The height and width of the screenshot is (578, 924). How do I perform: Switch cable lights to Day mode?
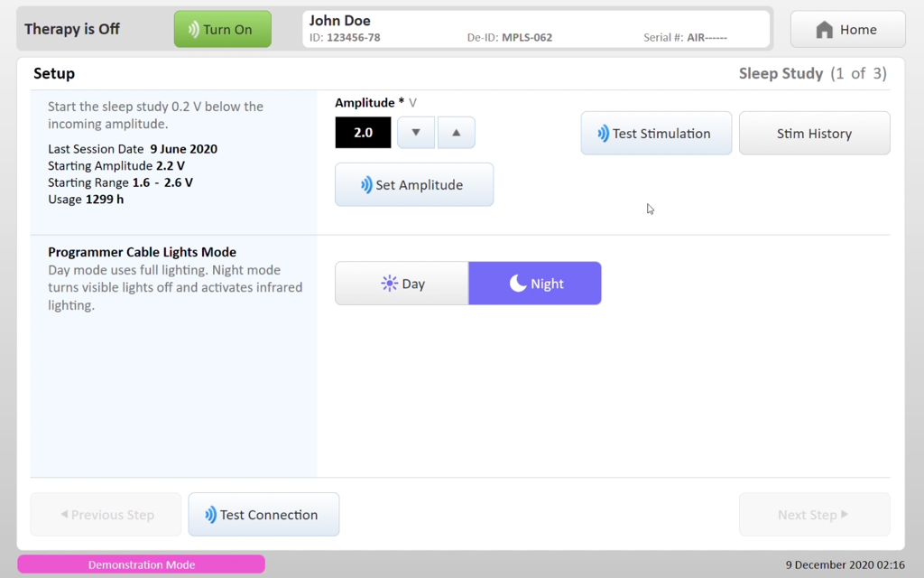(402, 284)
